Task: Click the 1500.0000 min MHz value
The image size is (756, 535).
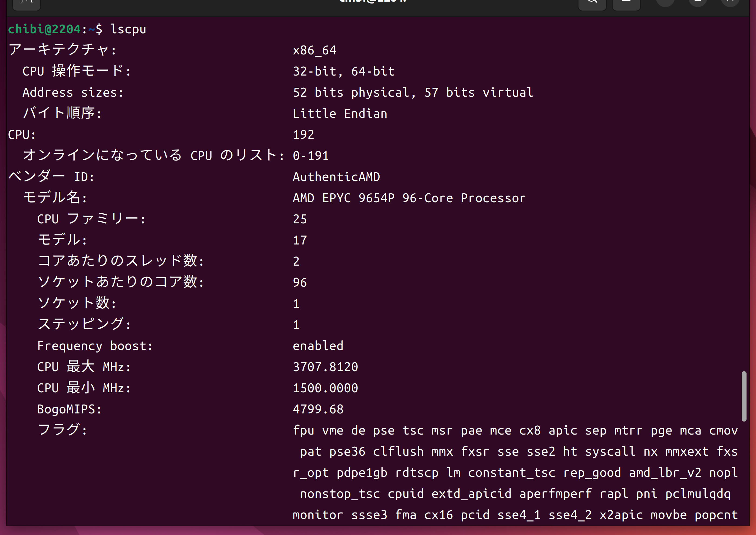Action: (325, 388)
